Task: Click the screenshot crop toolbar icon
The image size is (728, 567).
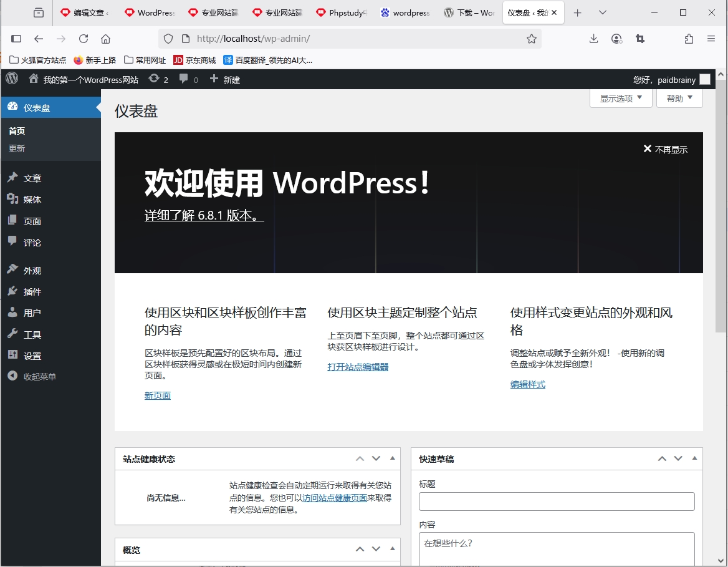Action: [x=640, y=39]
